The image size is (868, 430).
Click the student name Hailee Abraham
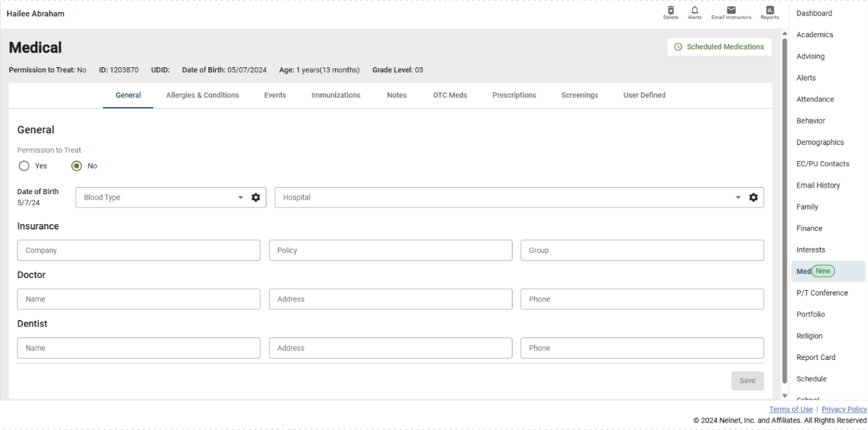pyautogui.click(x=35, y=14)
